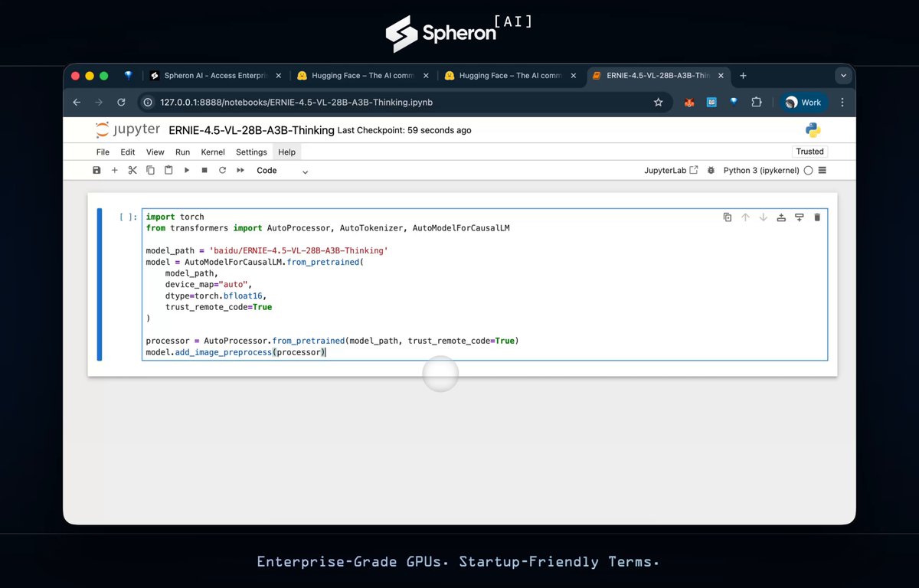Viewport: 919px width, 588px height.
Task: Cut the selected cell with the scissors icon
Action: [132, 170]
